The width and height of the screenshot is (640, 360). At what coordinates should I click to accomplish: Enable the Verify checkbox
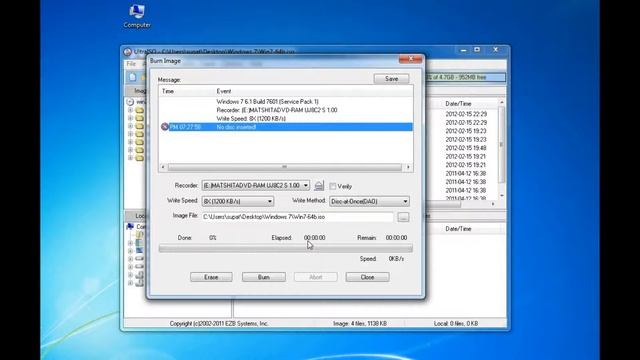click(333, 186)
